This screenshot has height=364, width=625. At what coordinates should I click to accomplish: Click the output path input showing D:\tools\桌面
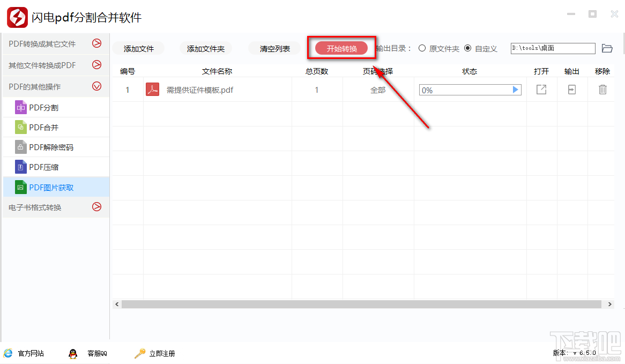point(553,48)
